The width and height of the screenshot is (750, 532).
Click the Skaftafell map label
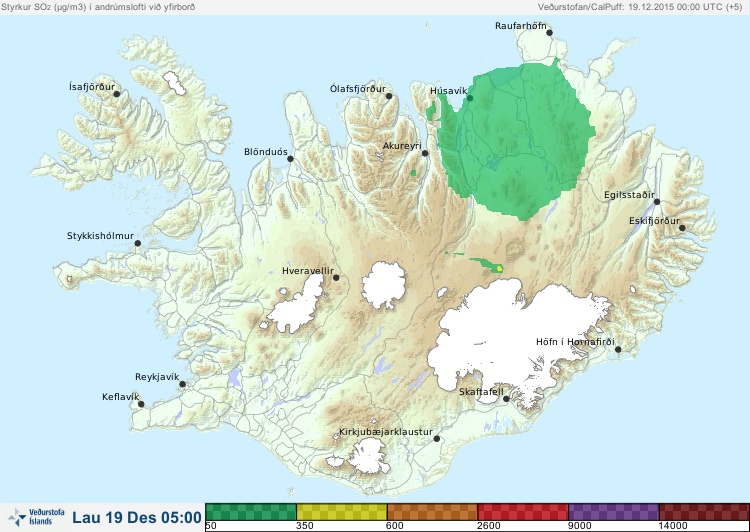tap(481, 392)
